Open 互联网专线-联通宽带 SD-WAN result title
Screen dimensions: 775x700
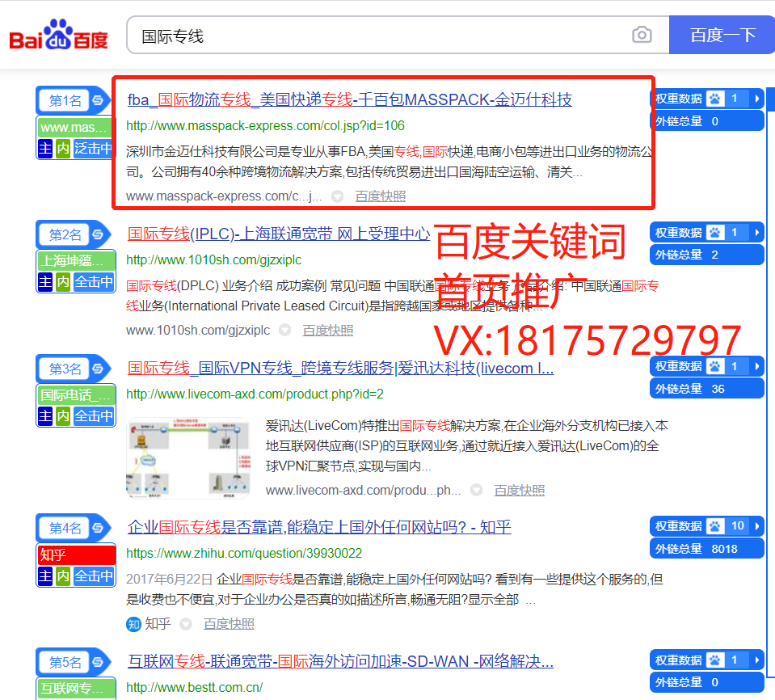[x=340, y=661]
